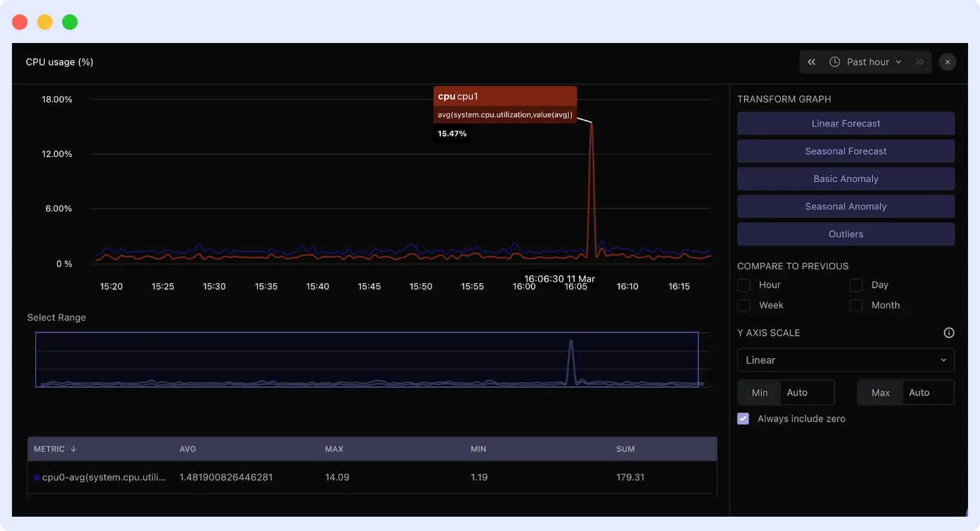Click the Select Range overview selection
Image resolution: width=980 pixels, height=531 pixels.
367,360
